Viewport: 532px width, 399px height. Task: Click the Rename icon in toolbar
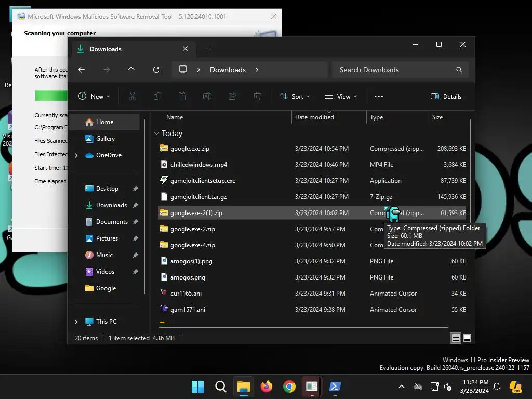coord(207,96)
